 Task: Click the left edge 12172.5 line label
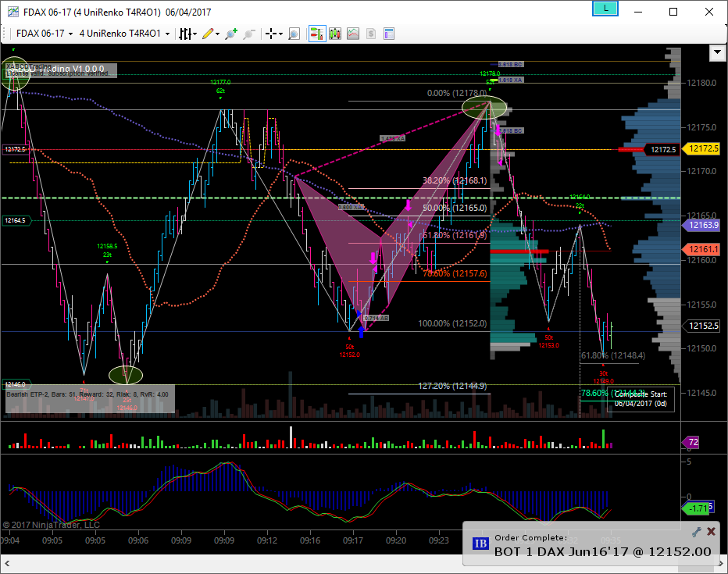coord(16,149)
